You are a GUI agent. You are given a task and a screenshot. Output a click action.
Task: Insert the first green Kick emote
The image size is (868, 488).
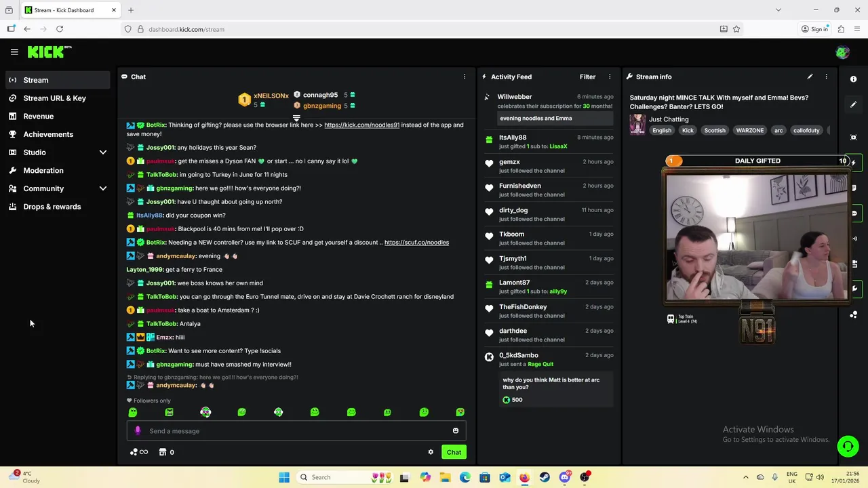(x=133, y=412)
